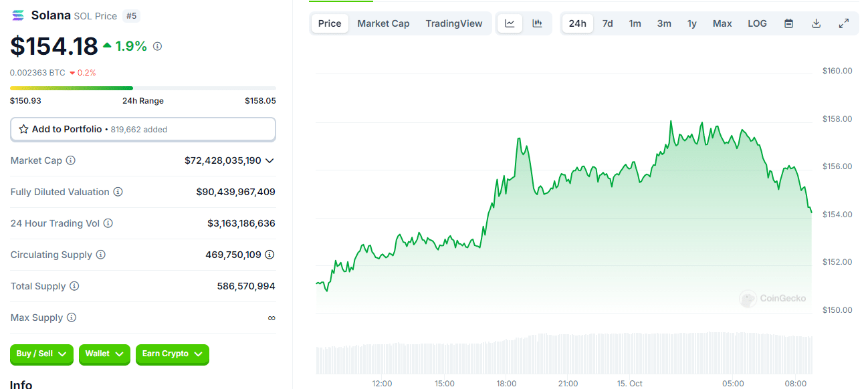Switch to candlestick chart icon
868x389 pixels.
(537, 23)
